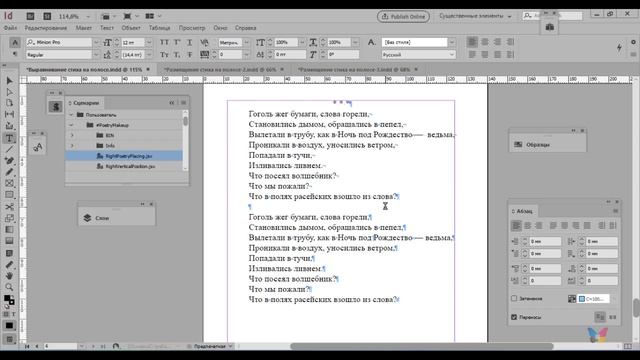
Task: Open the 12 pt font size dropdown
Action: click(x=149, y=42)
